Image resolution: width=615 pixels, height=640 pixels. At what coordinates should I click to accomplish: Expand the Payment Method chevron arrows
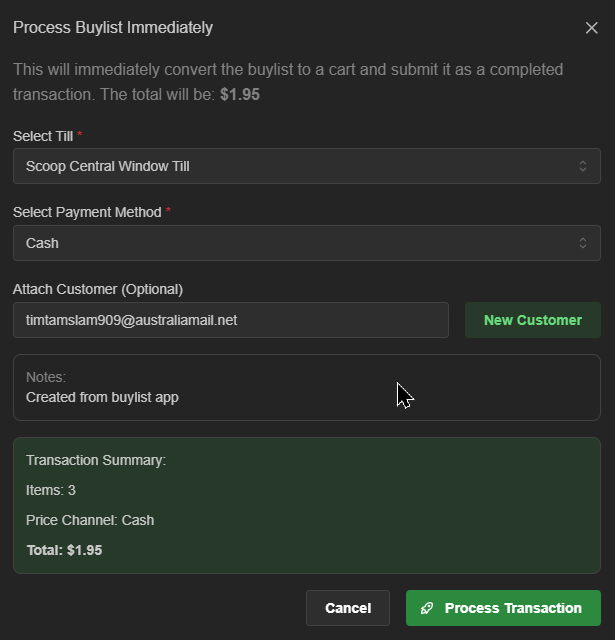tap(583, 243)
